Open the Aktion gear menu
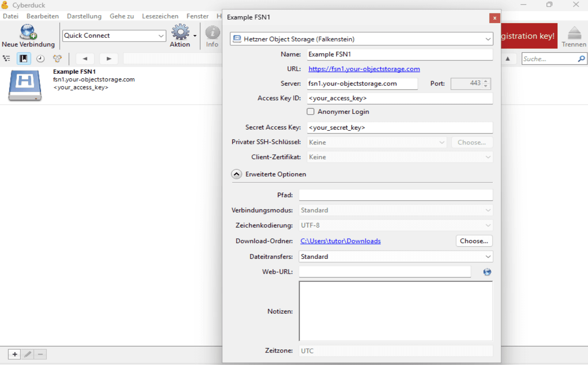The image size is (588, 365). 180,32
